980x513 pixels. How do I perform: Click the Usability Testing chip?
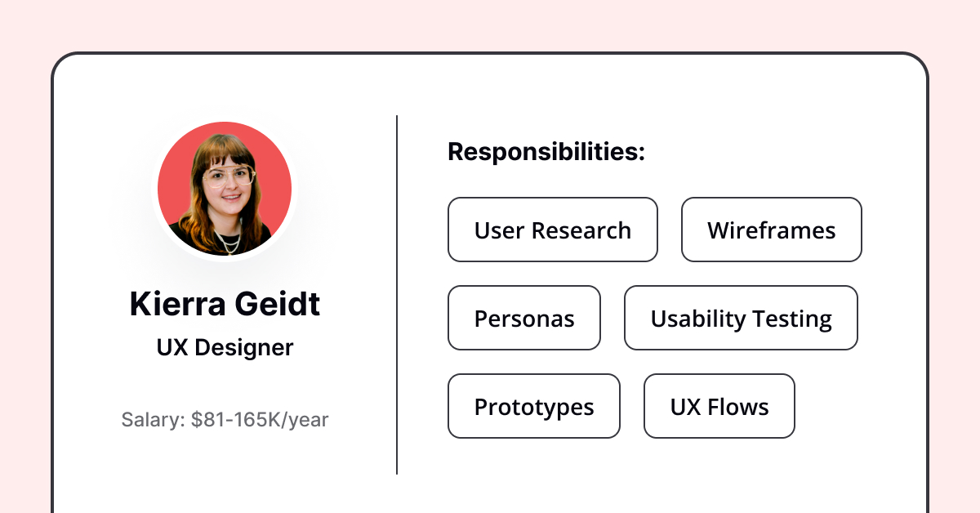click(742, 318)
